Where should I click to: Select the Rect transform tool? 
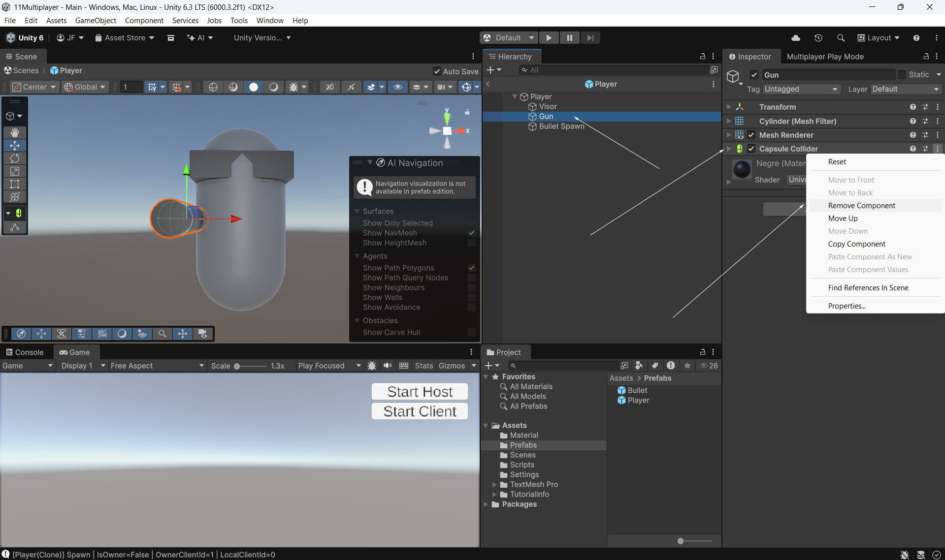tap(15, 184)
